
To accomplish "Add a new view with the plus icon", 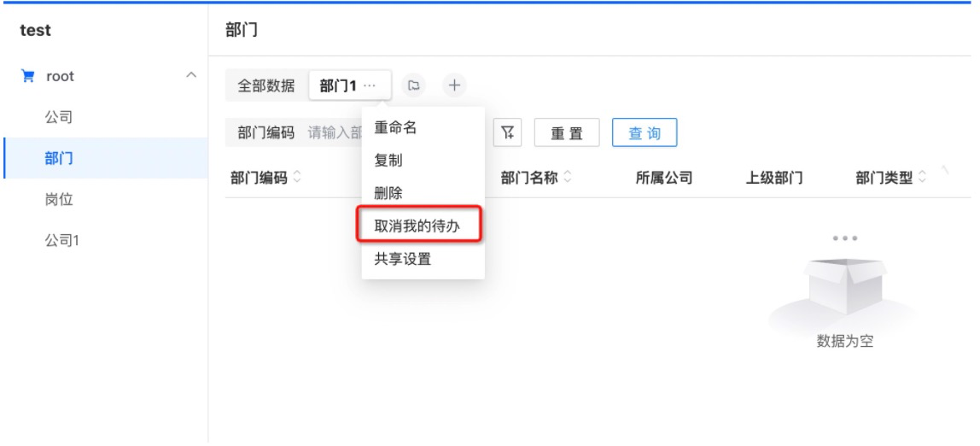I will 454,85.
